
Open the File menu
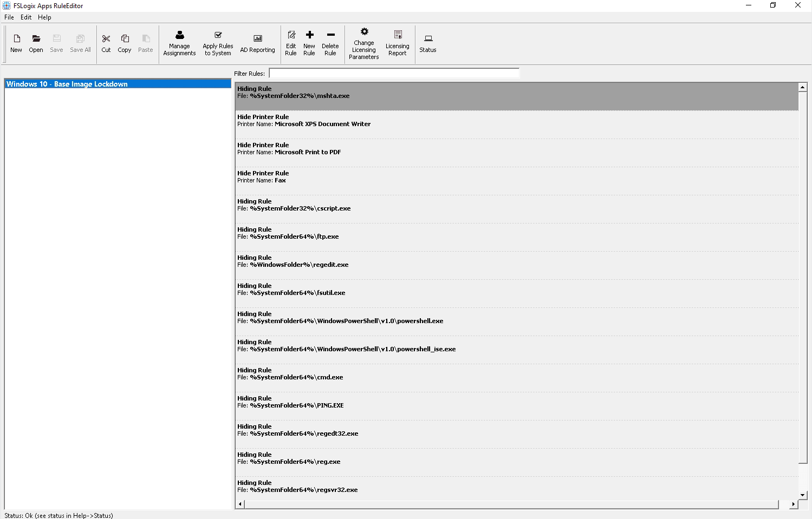(x=9, y=17)
